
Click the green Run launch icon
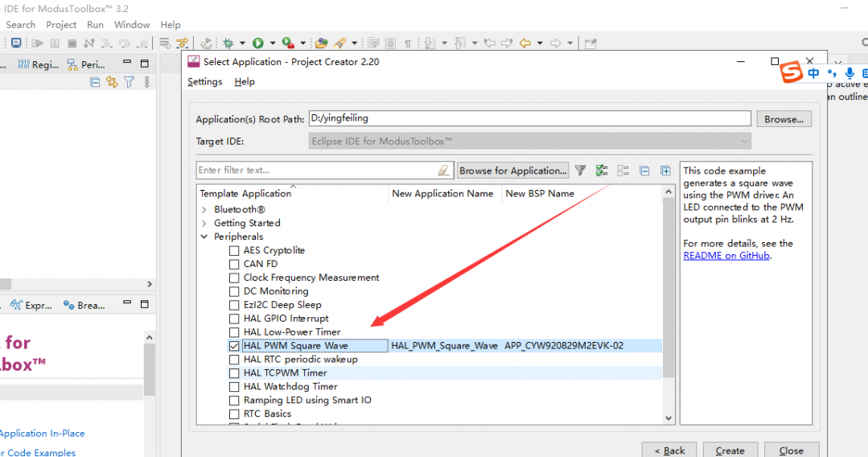click(258, 43)
